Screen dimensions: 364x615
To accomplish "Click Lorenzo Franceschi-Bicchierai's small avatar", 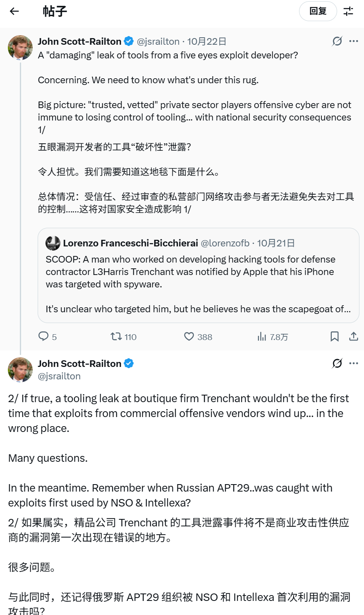I will [x=53, y=243].
